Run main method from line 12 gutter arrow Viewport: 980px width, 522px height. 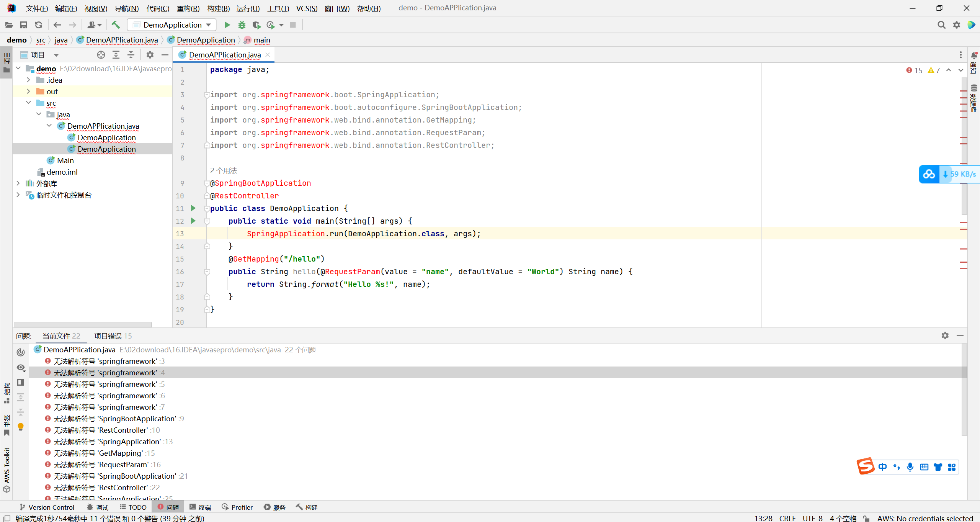pos(193,221)
